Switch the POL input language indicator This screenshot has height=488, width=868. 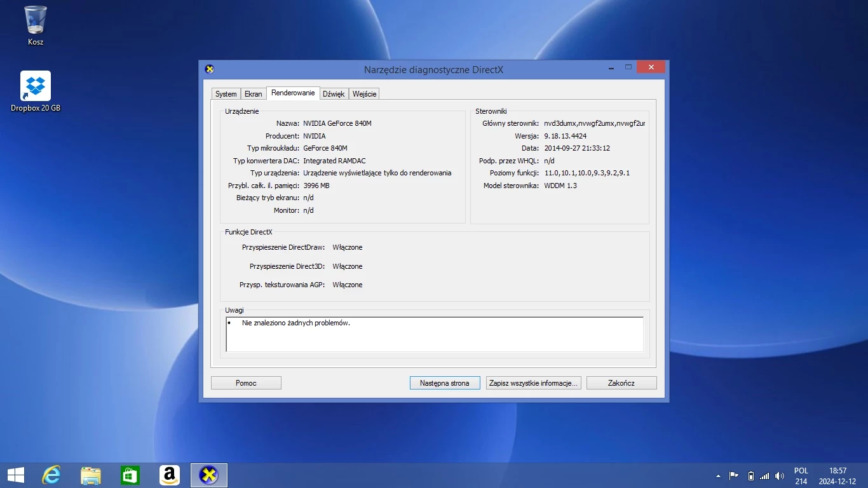801,476
